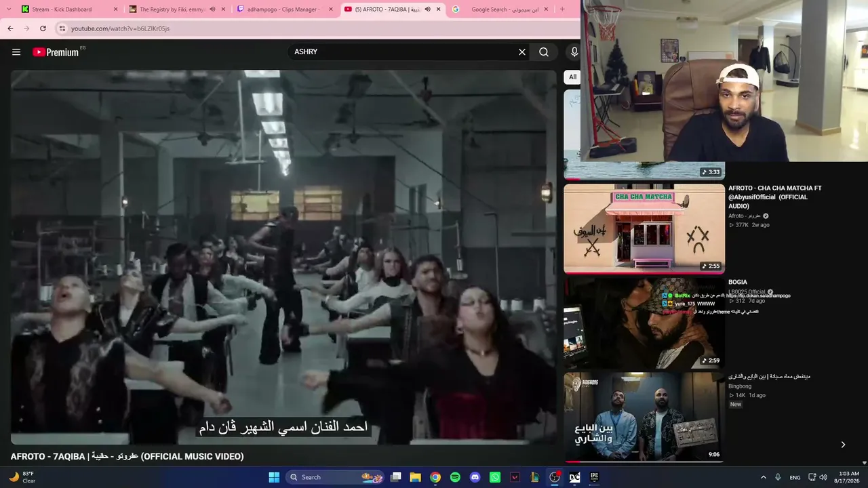868x488 pixels.
Task: Mute the AFROTO YouTube tab audio
Action: 427,9
